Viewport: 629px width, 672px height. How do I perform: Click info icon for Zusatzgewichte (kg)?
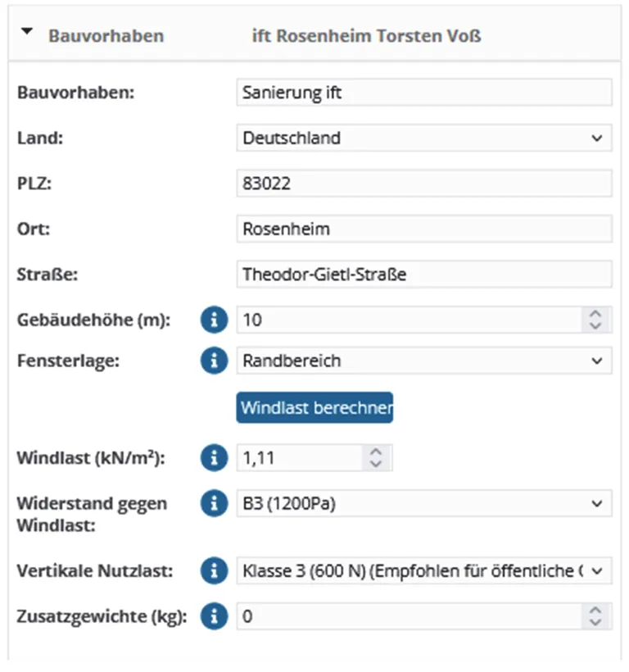tap(214, 616)
